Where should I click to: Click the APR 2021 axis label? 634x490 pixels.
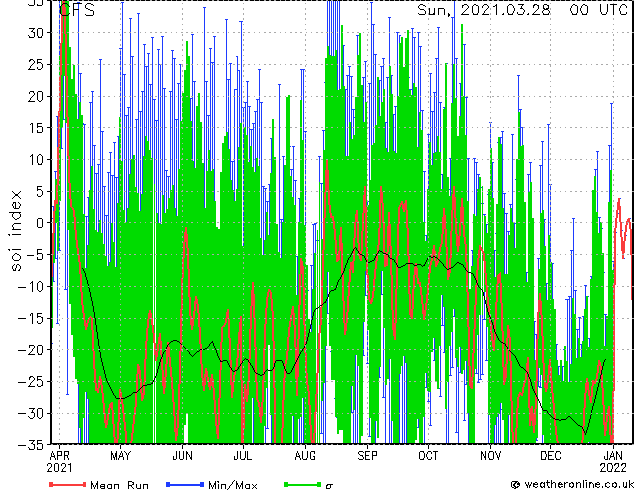click(59, 462)
